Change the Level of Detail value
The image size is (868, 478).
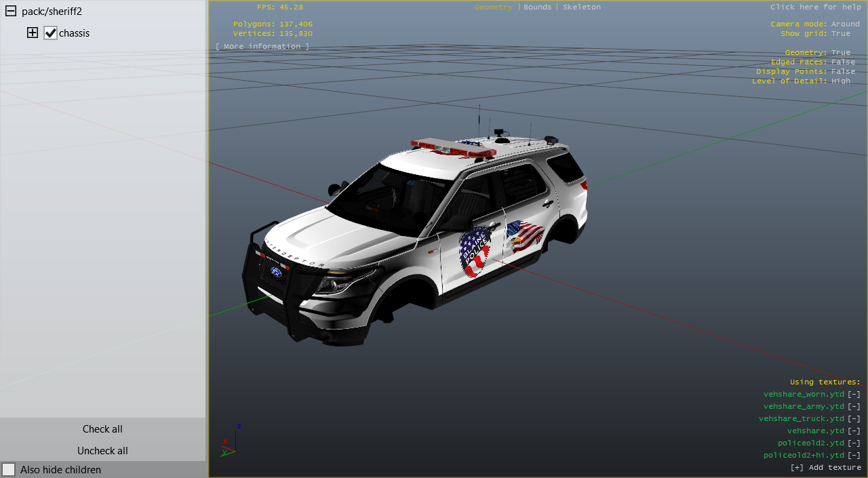point(840,81)
